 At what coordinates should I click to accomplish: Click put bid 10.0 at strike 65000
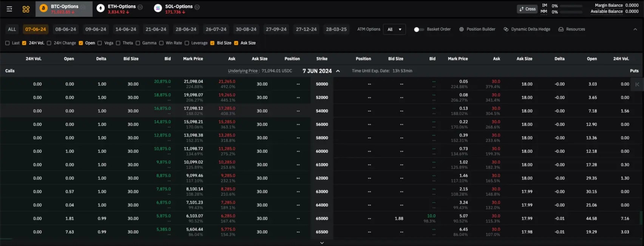tap(431, 216)
